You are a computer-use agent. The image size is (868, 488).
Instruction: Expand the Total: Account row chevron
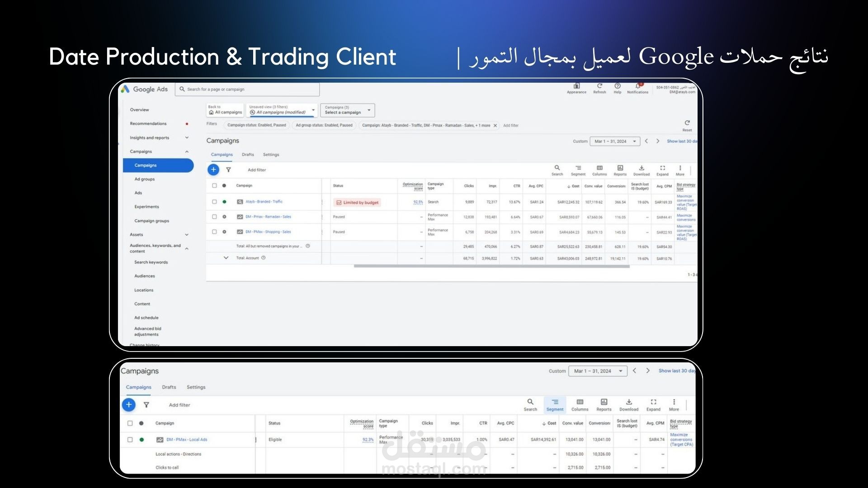click(226, 258)
